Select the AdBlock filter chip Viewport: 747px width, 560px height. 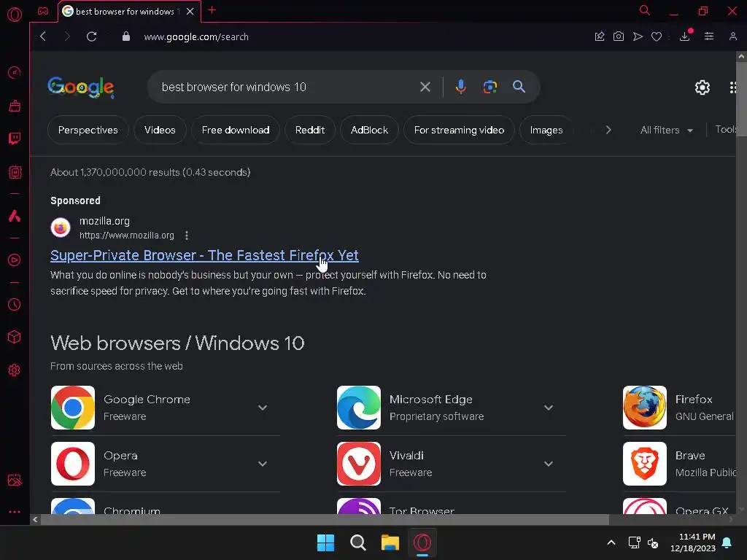click(369, 130)
